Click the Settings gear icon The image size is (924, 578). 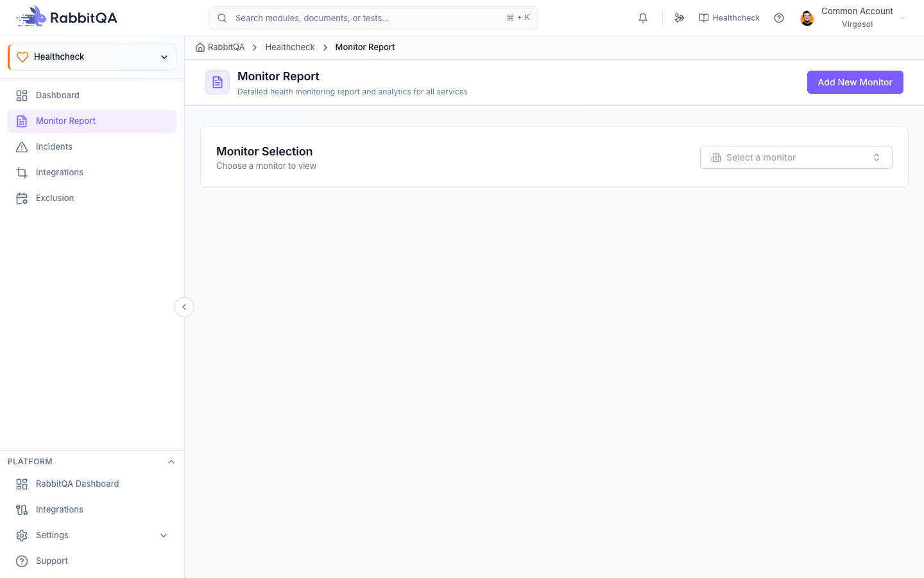click(22, 536)
